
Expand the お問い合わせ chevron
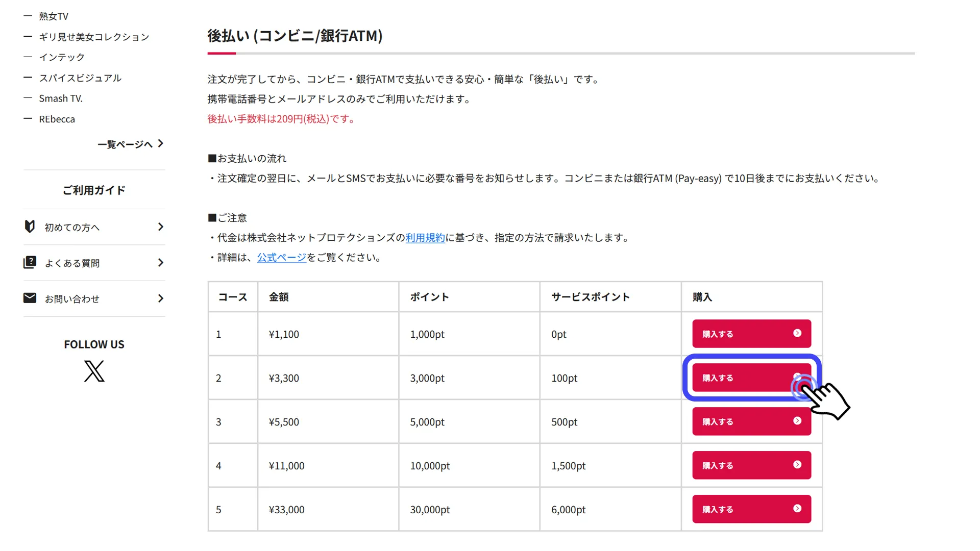pyautogui.click(x=160, y=298)
